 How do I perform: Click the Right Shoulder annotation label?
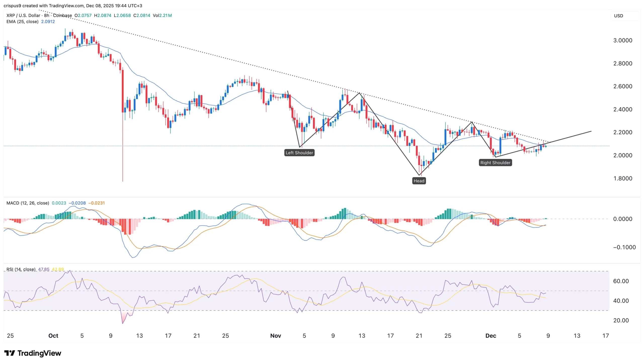click(x=495, y=163)
